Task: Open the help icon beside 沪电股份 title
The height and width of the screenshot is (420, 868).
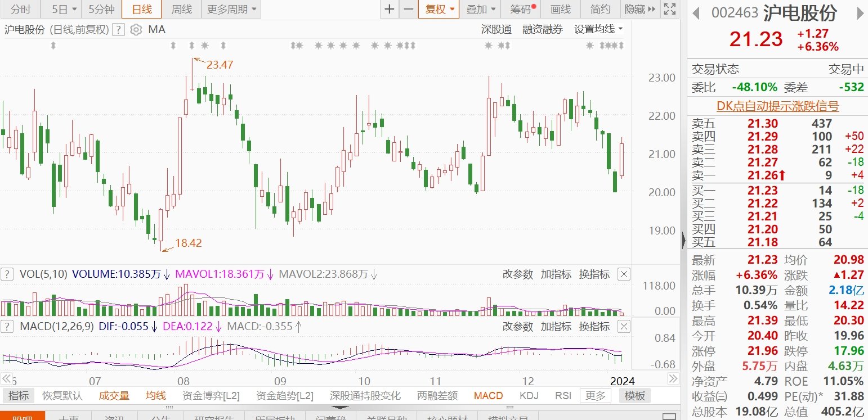Action: click(x=118, y=30)
